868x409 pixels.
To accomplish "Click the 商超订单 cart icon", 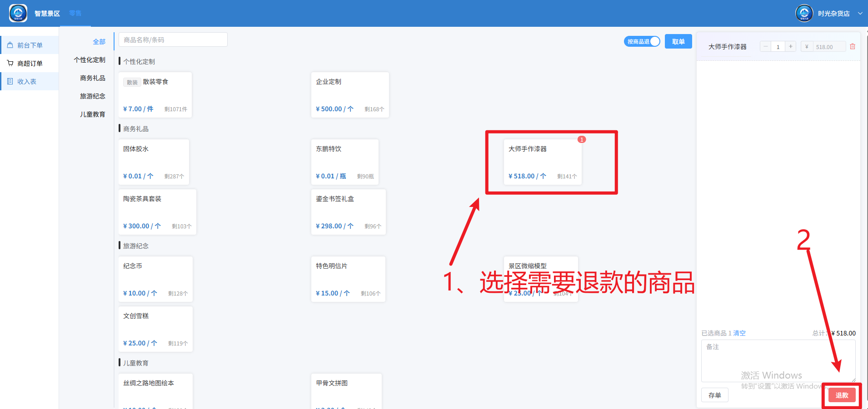I will pyautogui.click(x=10, y=63).
